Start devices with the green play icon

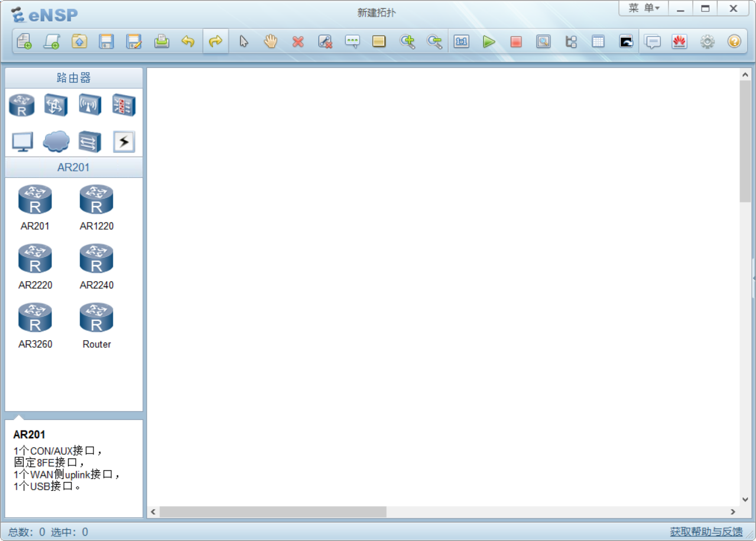coord(489,42)
